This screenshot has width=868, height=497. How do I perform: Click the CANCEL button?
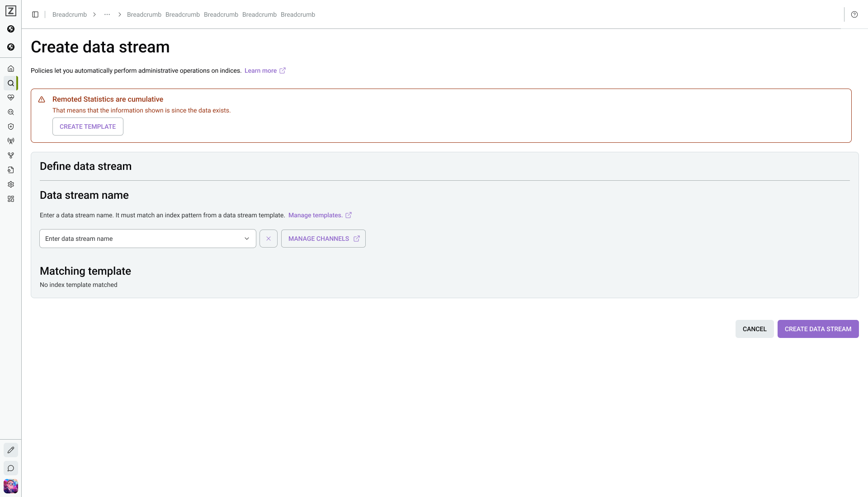click(755, 329)
